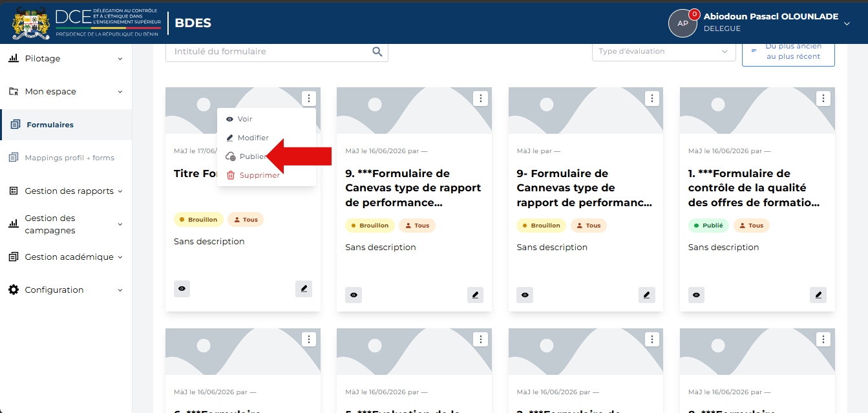Click eye view icon on Titre Formulaire card
This screenshot has height=413, width=868.
coord(182,289)
